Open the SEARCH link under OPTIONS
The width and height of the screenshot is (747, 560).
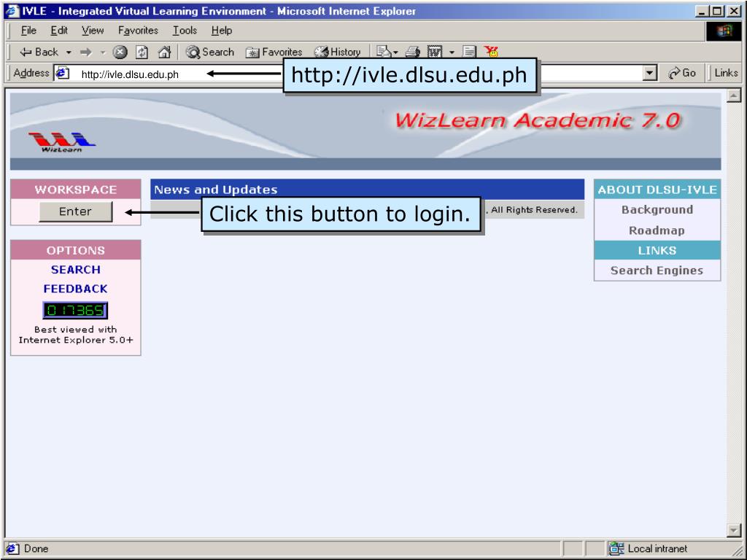tap(76, 270)
